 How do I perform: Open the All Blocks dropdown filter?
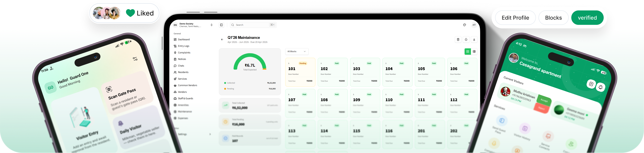pyautogui.click(x=297, y=52)
